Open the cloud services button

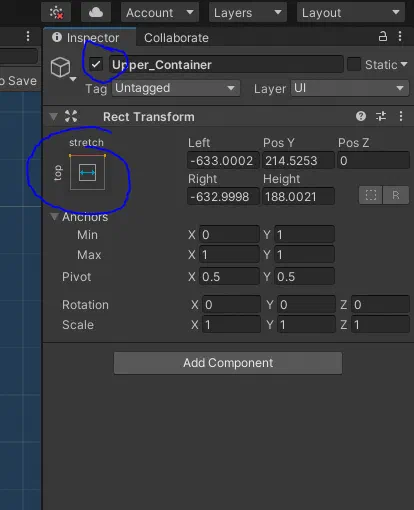point(96,13)
